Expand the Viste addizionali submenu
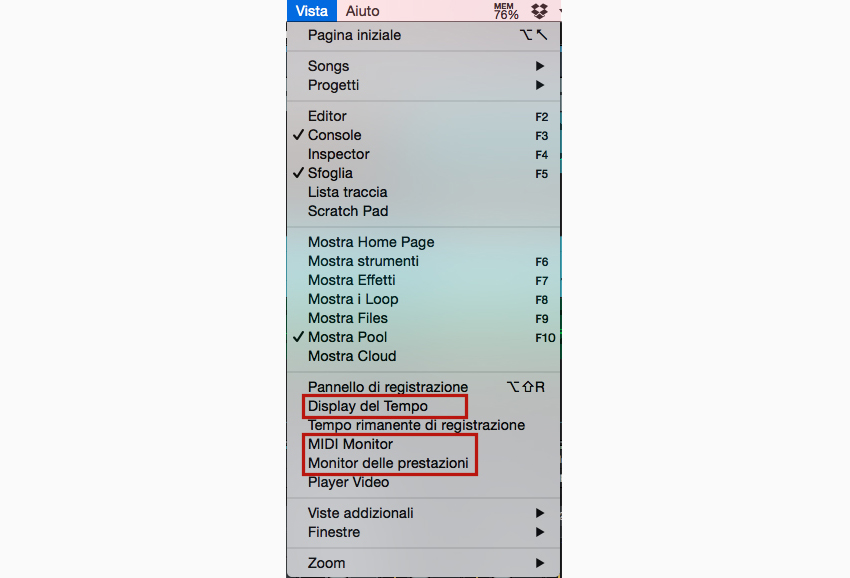Viewport: 850px width, 578px height. coord(423,513)
